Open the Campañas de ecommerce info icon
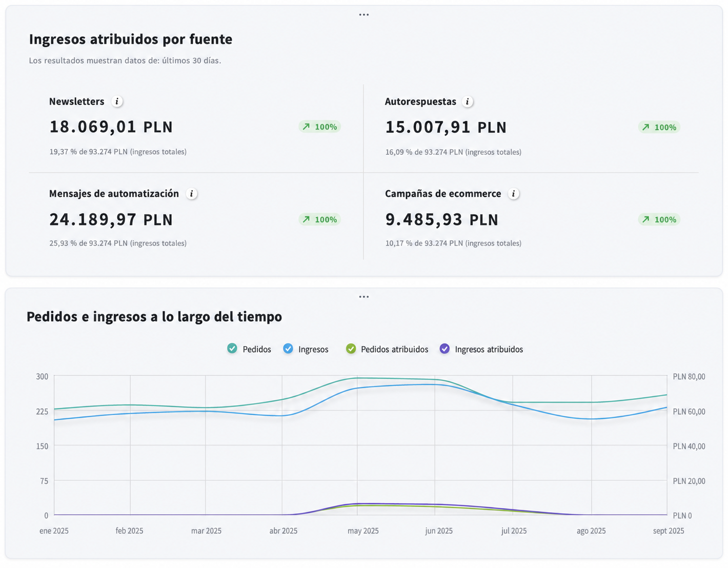 coord(513,194)
